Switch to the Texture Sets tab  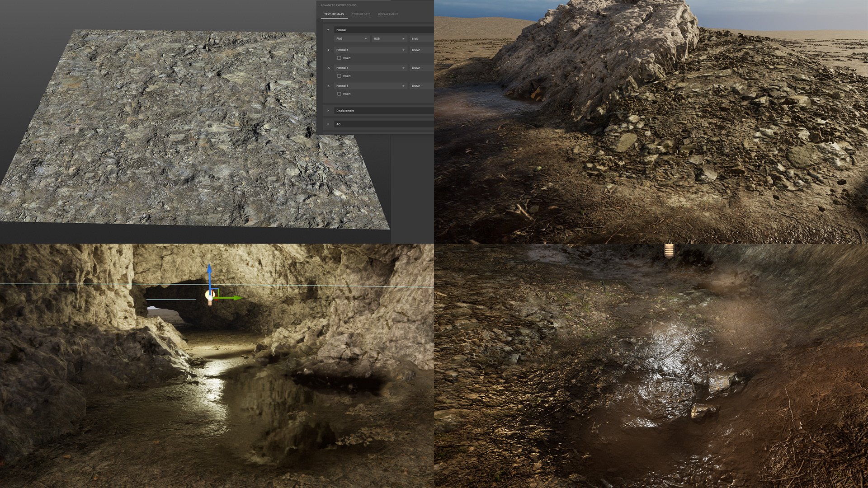[x=361, y=14]
